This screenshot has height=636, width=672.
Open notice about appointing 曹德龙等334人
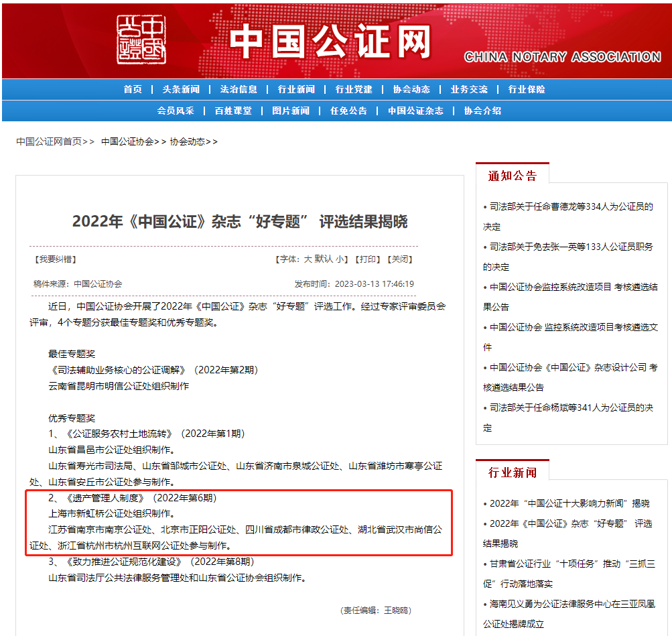(568, 216)
